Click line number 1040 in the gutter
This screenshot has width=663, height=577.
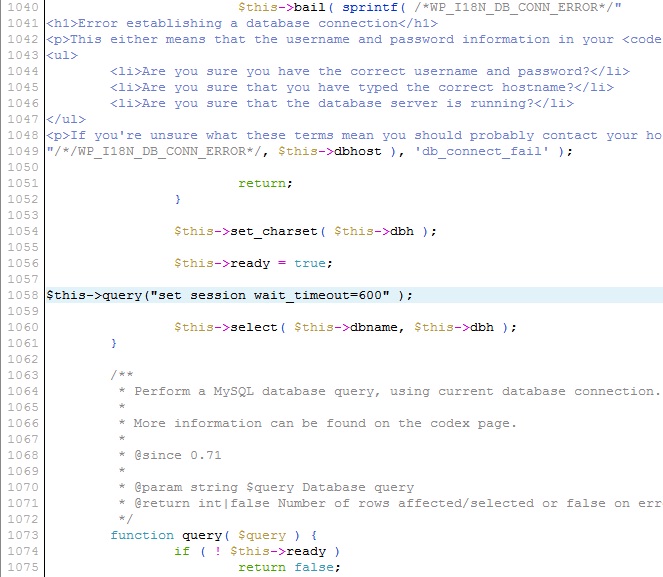click(23, 7)
